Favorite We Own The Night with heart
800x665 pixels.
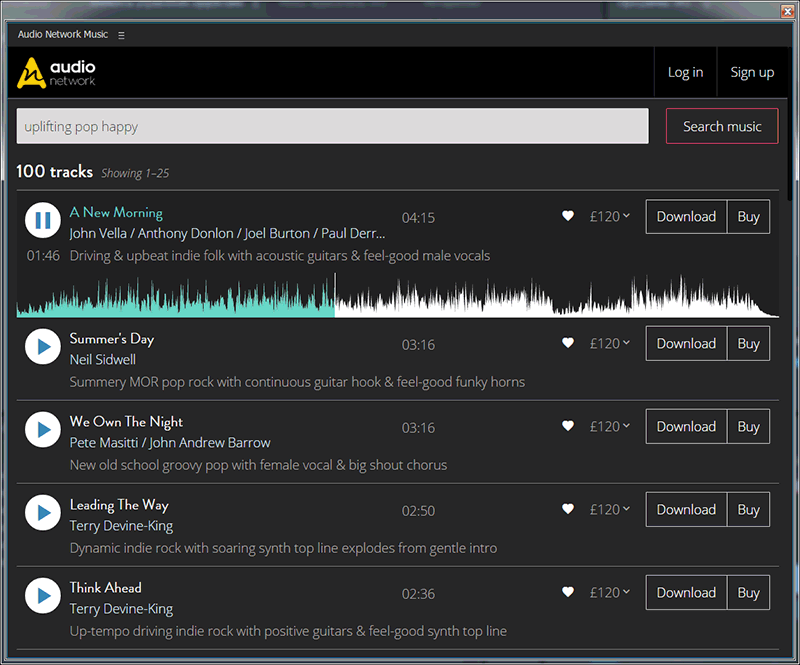tap(568, 426)
